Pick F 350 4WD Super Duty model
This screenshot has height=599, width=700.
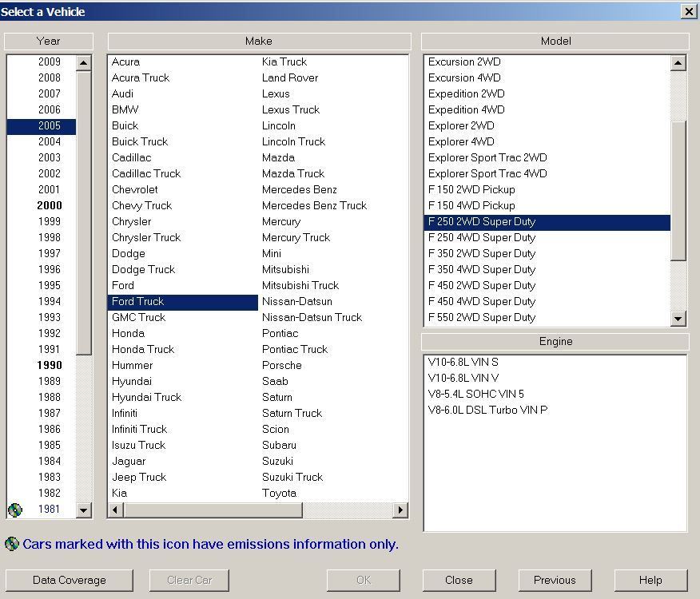[x=481, y=269]
